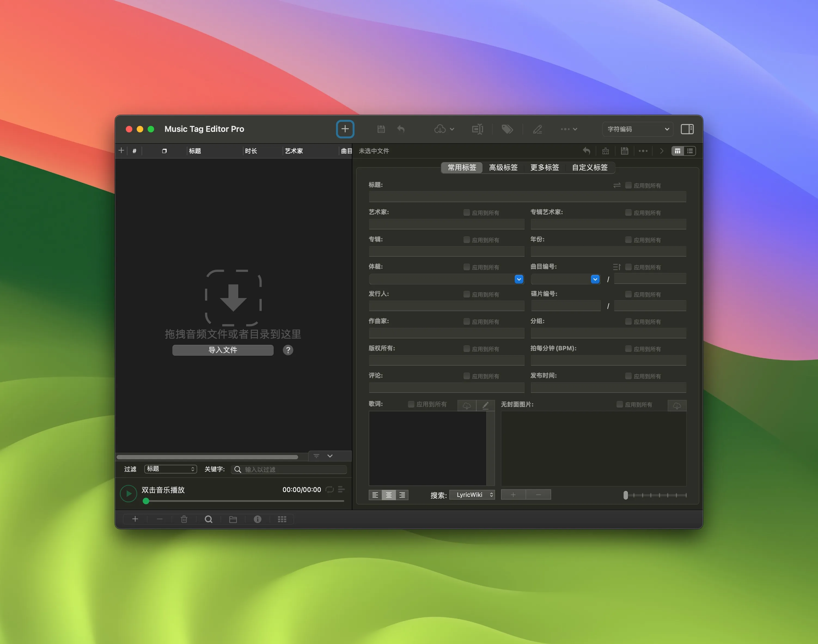The width and height of the screenshot is (818, 644).
Task: Switch to 更多标签 tab
Action: click(x=544, y=168)
